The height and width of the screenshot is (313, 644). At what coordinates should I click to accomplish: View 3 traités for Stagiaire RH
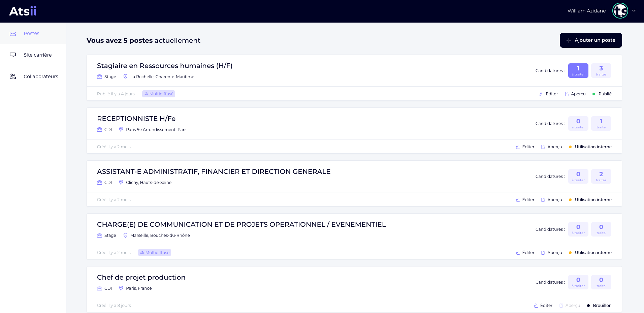tap(601, 70)
